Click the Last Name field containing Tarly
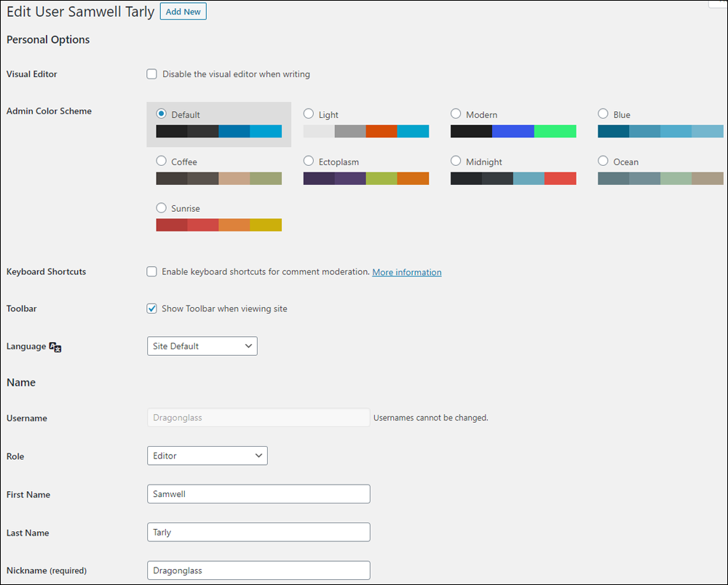 (x=258, y=532)
